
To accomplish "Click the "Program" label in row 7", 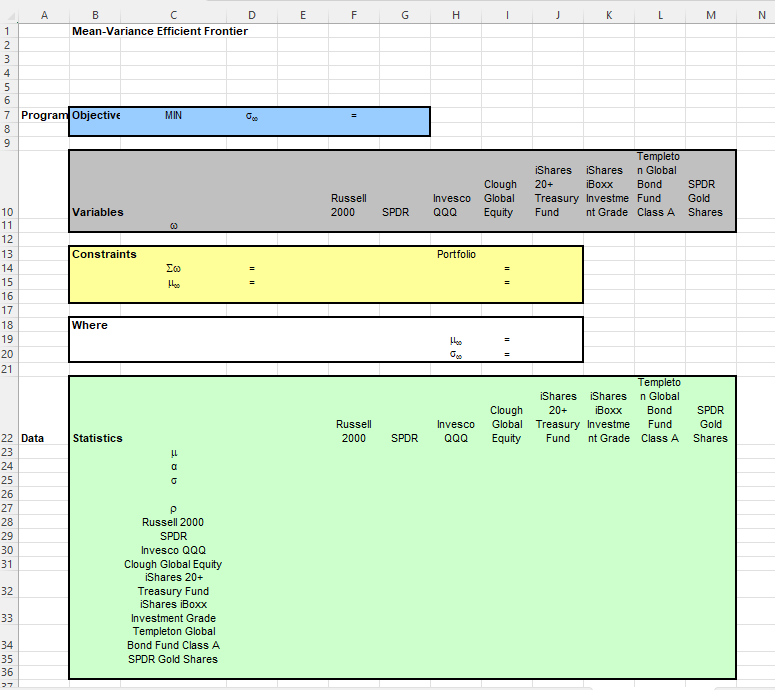I will pyautogui.click(x=44, y=116).
